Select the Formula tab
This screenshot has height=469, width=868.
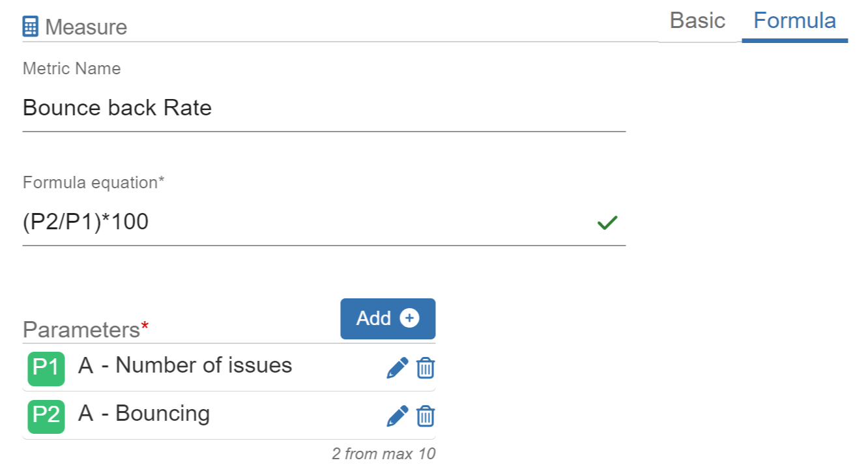click(794, 21)
